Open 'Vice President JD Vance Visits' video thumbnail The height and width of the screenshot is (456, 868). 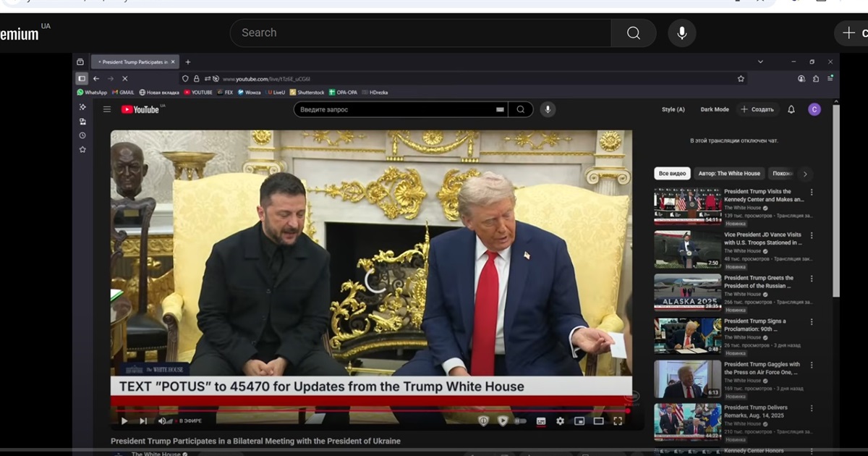click(x=688, y=250)
